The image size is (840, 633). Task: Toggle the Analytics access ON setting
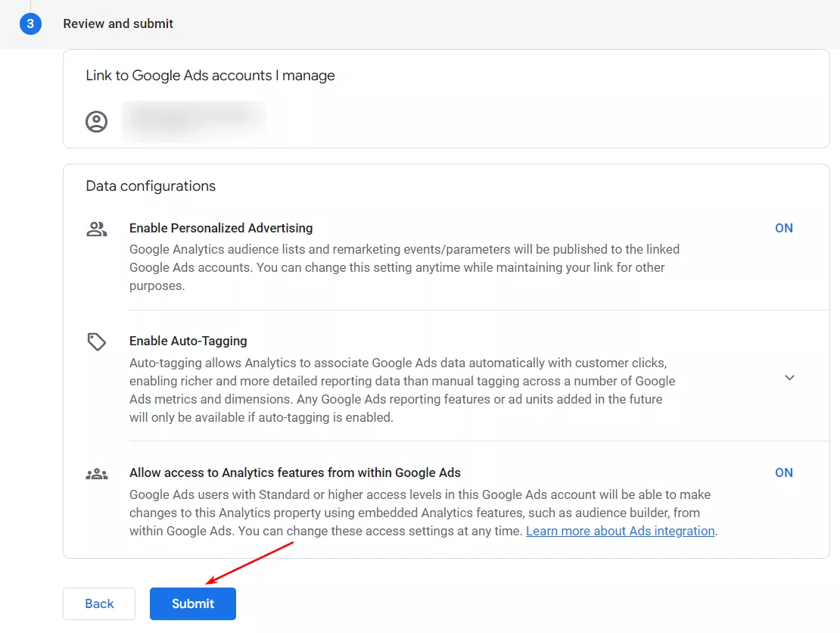click(x=783, y=472)
